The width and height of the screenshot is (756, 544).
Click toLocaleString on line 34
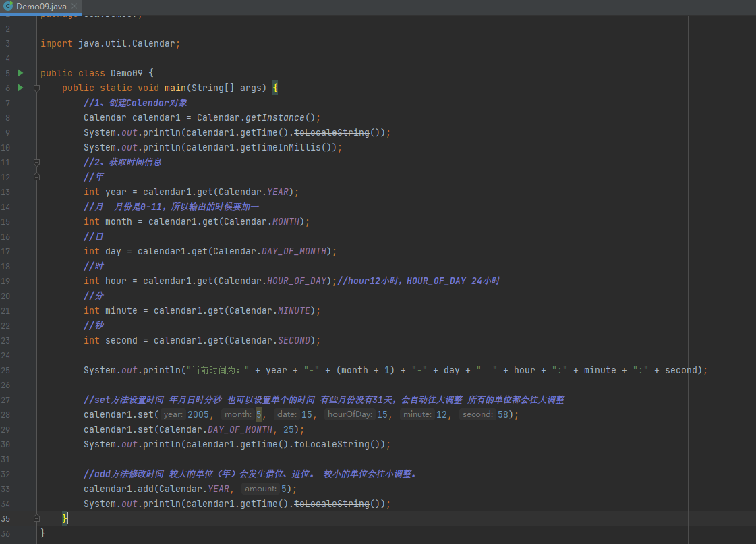click(x=332, y=504)
